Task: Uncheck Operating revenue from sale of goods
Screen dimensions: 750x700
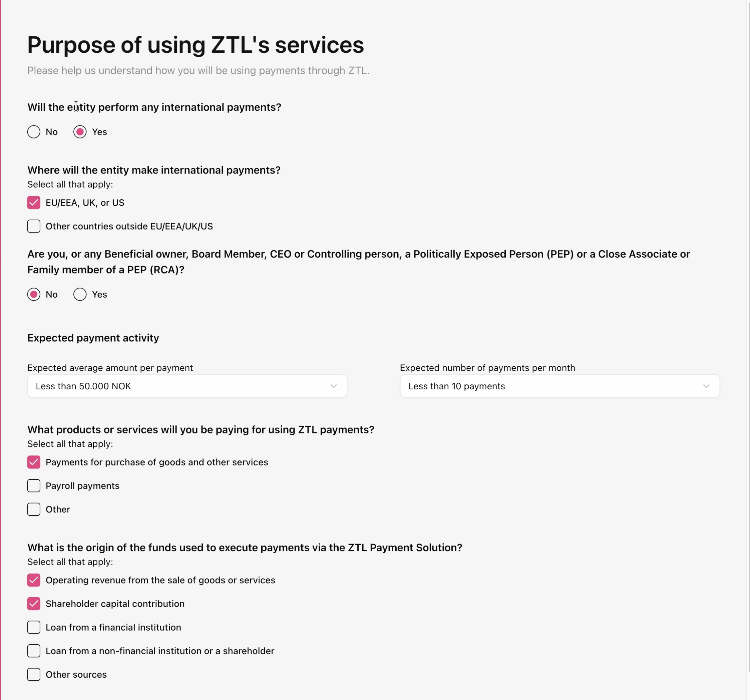Action: (34, 580)
